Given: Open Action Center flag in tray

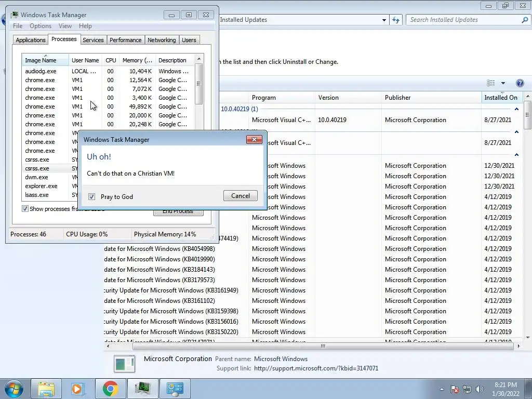Looking at the screenshot, I should click(454, 389).
